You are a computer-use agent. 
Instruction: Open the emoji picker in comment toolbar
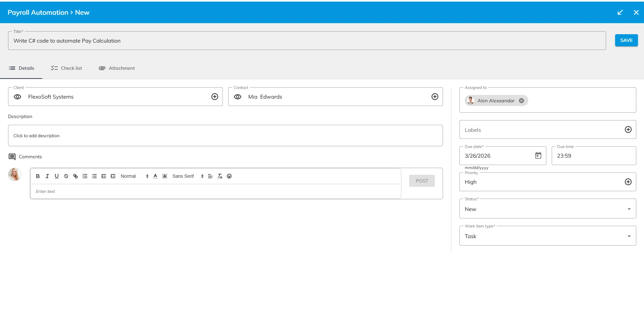pyautogui.click(x=229, y=176)
